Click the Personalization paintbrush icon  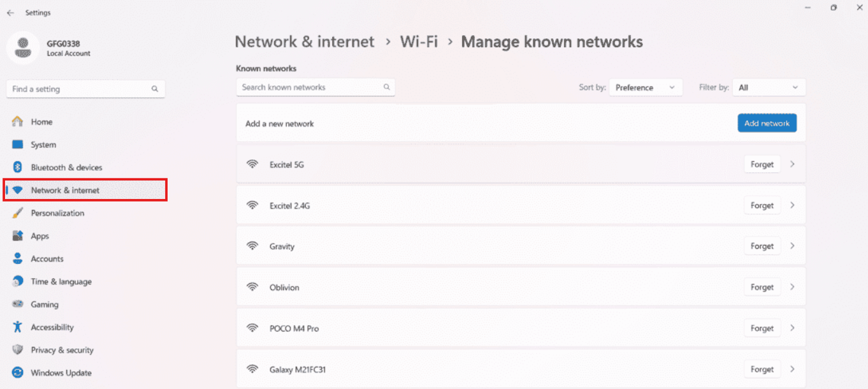[x=18, y=213]
